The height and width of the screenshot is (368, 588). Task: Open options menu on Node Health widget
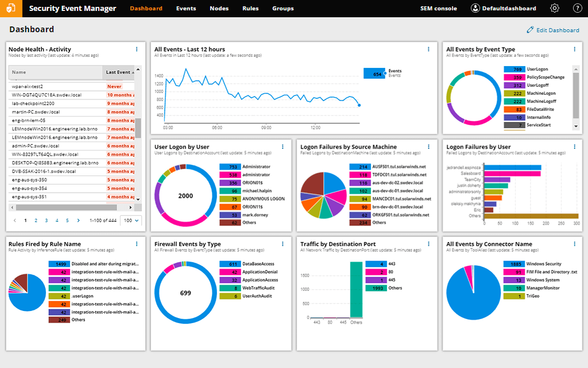137,49
